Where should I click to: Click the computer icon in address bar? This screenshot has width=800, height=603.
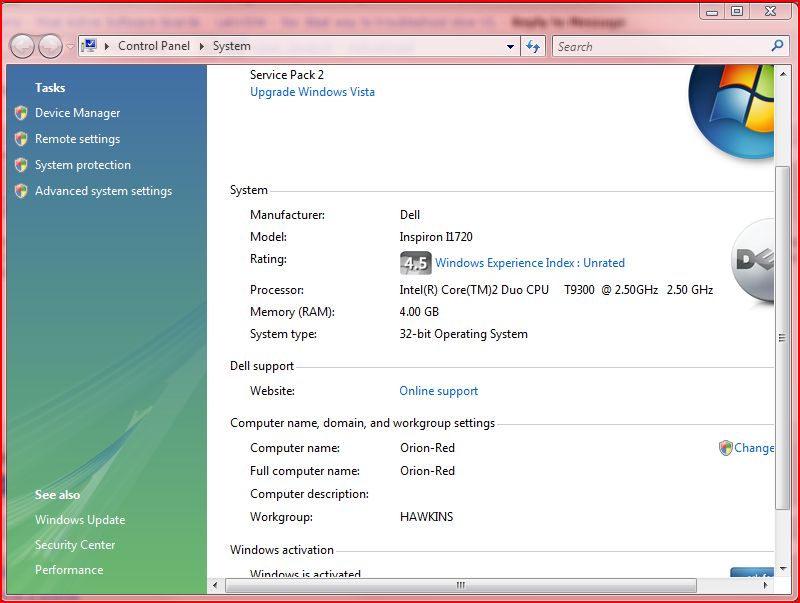point(89,46)
